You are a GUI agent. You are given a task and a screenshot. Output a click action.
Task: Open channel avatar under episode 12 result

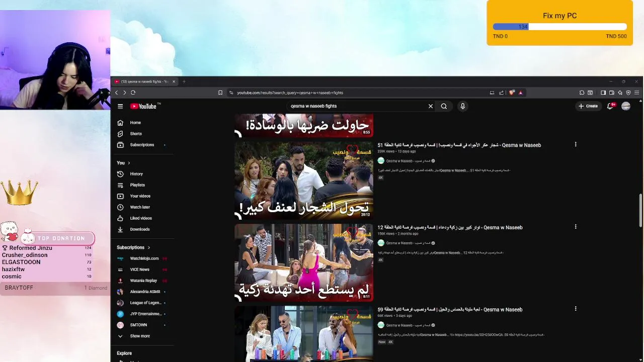(x=381, y=243)
